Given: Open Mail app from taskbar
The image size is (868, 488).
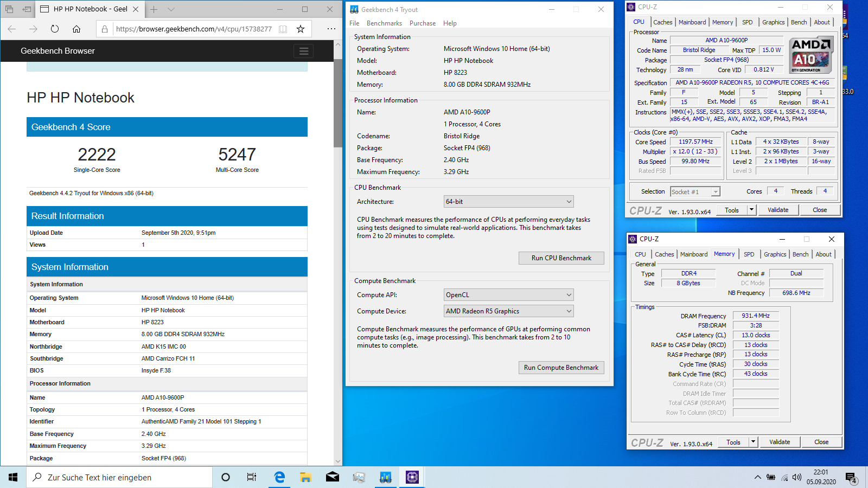Looking at the screenshot, I should tap(333, 477).
